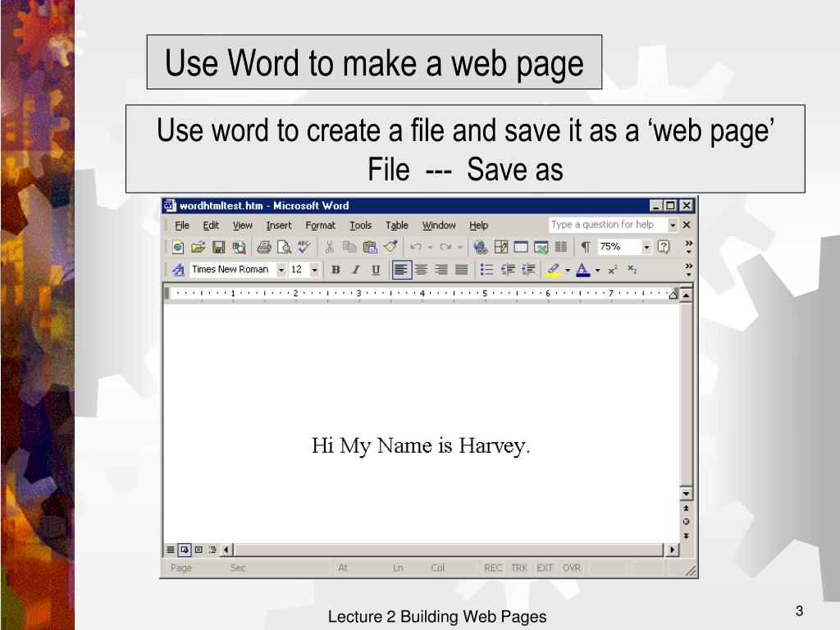The width and height of the screenshot is (840, 630).
Task: Save the document with the floppy icon
Action: [218, 247]
